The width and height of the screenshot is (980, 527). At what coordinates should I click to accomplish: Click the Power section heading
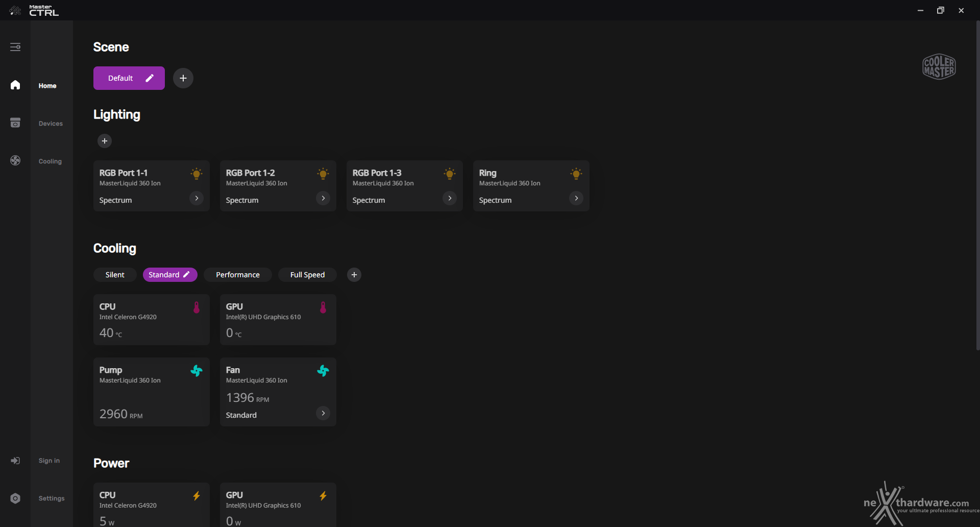click(x=111, y=463)
